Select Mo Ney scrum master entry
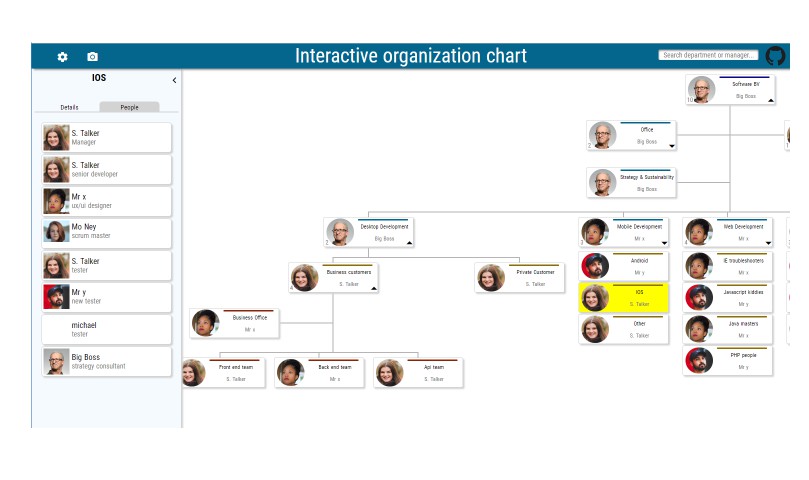The width and height of the screenshot is (809, 480). [x=106, y=232]
